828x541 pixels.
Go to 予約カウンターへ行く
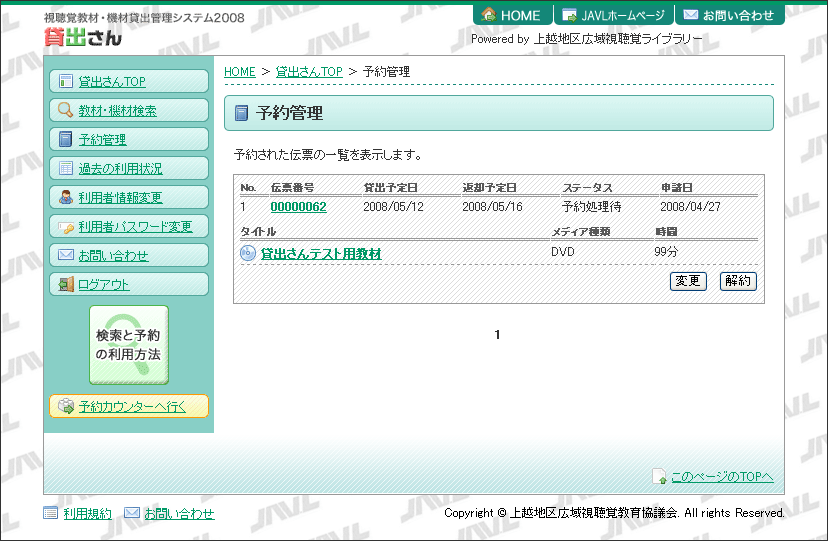pyautogui.click(x=132, y=406)
